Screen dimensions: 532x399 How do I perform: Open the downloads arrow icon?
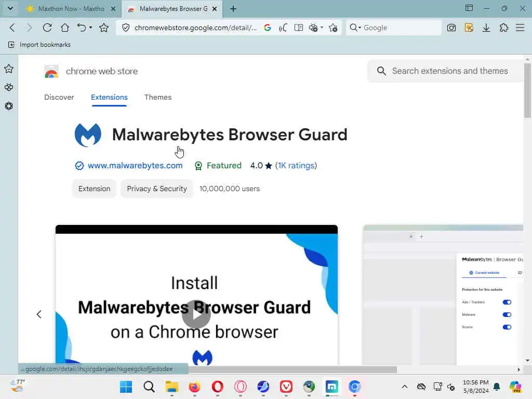[x=486, y=28]
